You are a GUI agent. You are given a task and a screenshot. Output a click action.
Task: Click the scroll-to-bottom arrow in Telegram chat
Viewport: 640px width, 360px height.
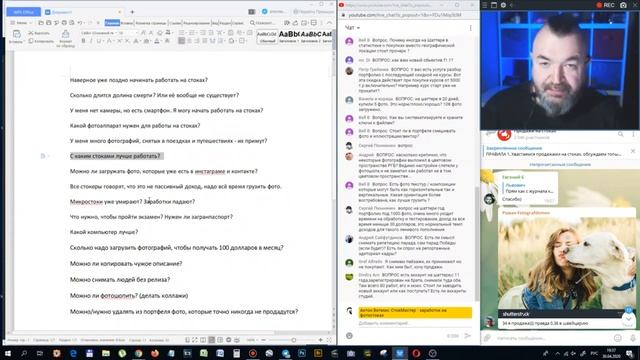coord(629,319)
